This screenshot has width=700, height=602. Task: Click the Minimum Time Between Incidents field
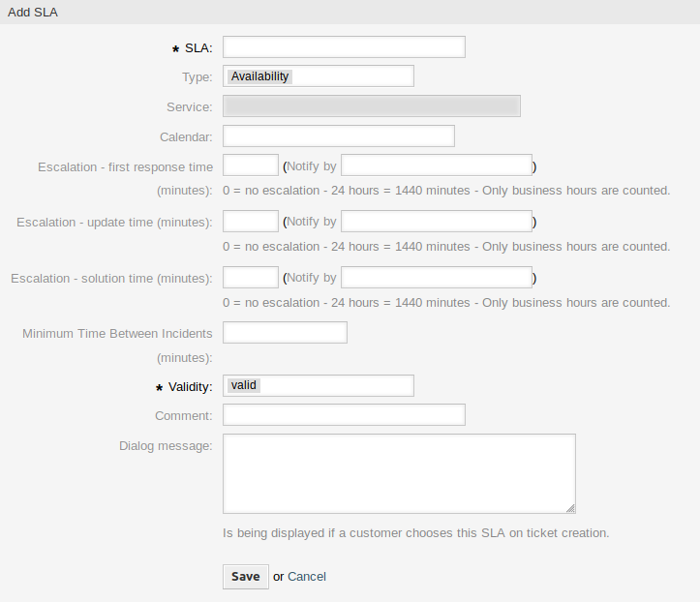[285, 333]
